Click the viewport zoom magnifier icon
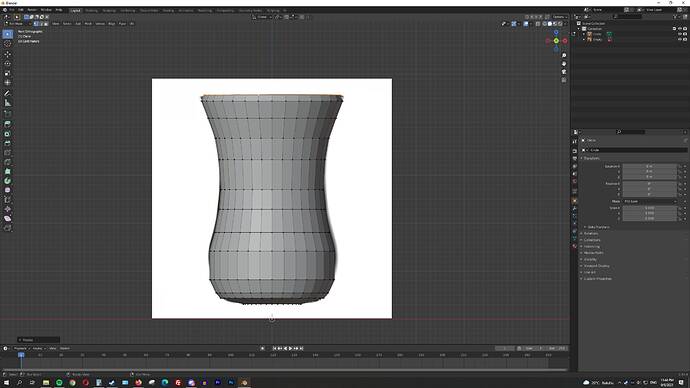 point(564,56)
